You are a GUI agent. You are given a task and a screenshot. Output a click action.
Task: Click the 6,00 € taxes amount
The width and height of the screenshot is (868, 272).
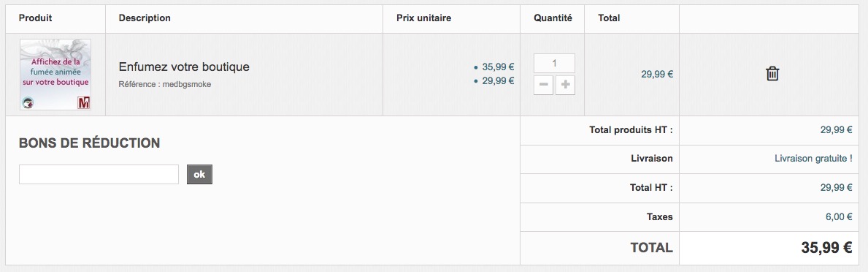[839, 216]
